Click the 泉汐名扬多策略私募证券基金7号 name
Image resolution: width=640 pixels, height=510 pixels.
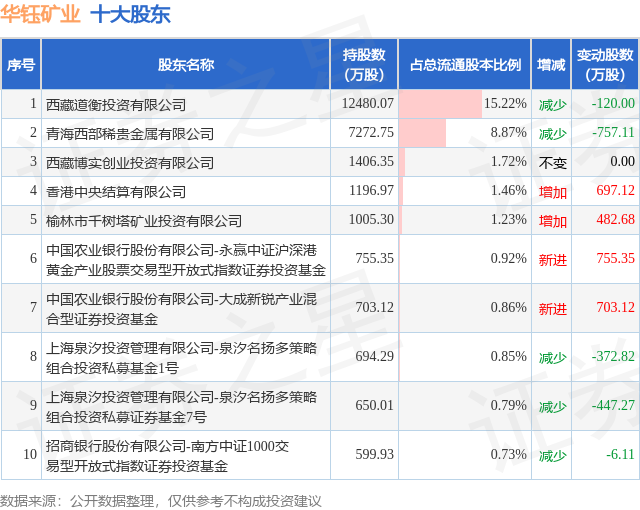pos(181,407)
